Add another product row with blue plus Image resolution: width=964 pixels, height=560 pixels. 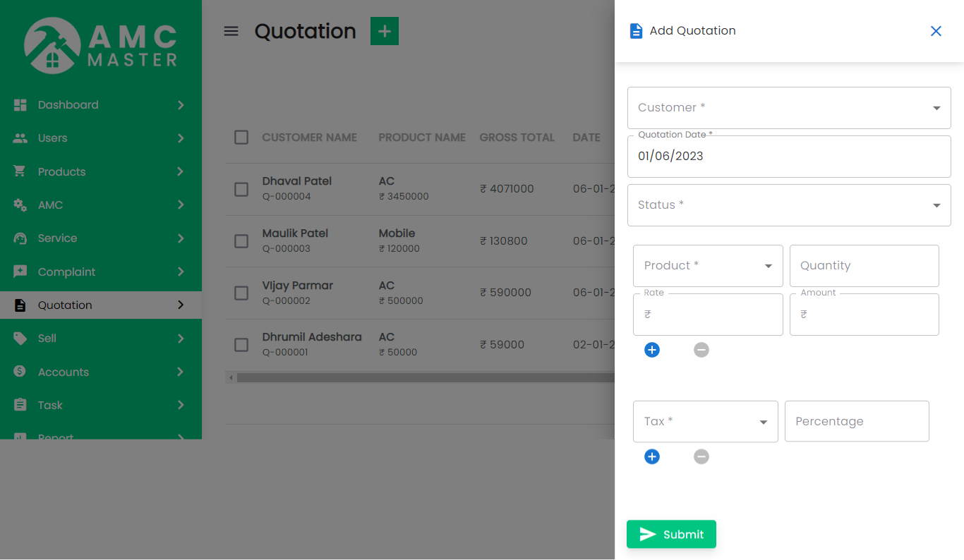[x=652, y=350]
